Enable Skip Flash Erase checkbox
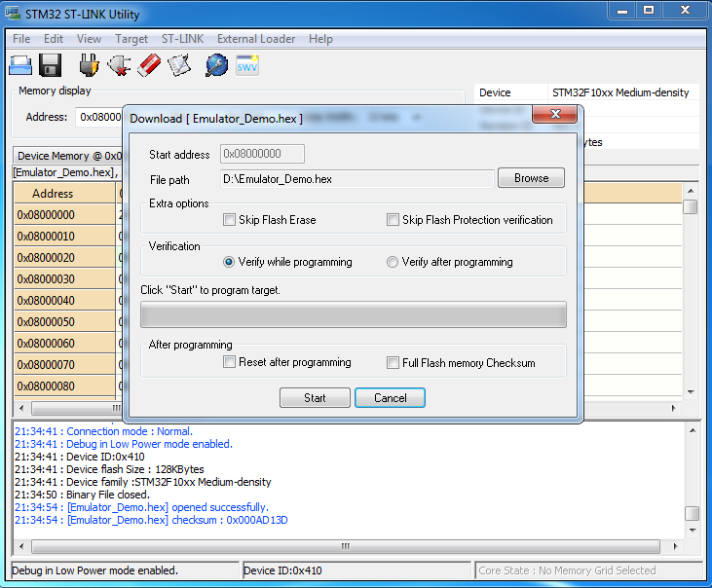The image size is (712, 588). click(230, 220)
